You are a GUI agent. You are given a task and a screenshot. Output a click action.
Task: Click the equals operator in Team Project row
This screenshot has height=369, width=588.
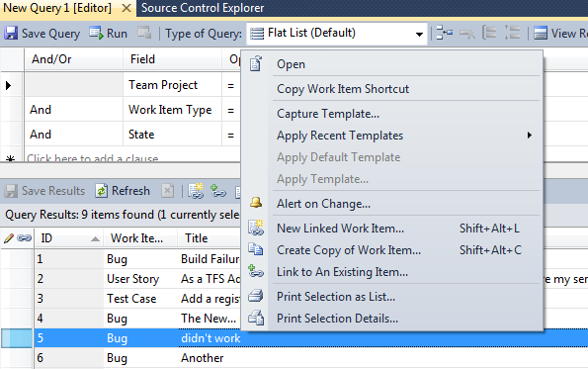click(230, 86)
